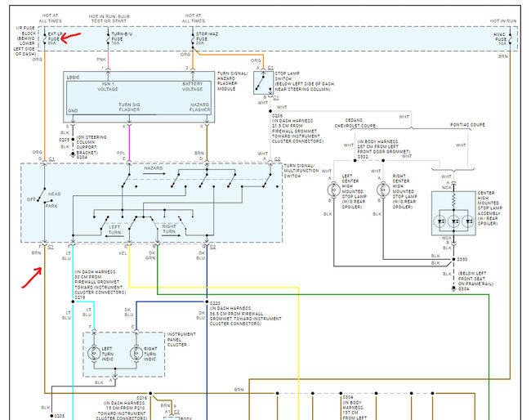Click the STOP/HAZ FUSE 20A label
The image size is (531, 420).
[207, 38]
